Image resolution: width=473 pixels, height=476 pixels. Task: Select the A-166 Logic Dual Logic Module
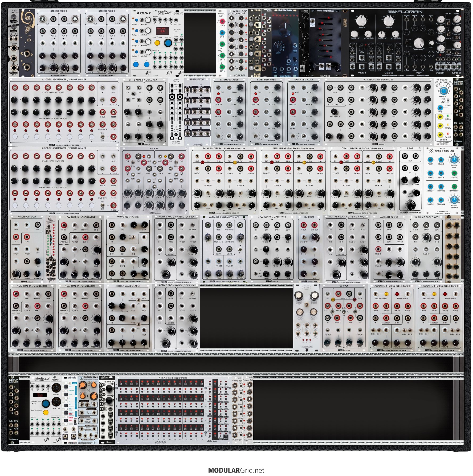point(237,43)
